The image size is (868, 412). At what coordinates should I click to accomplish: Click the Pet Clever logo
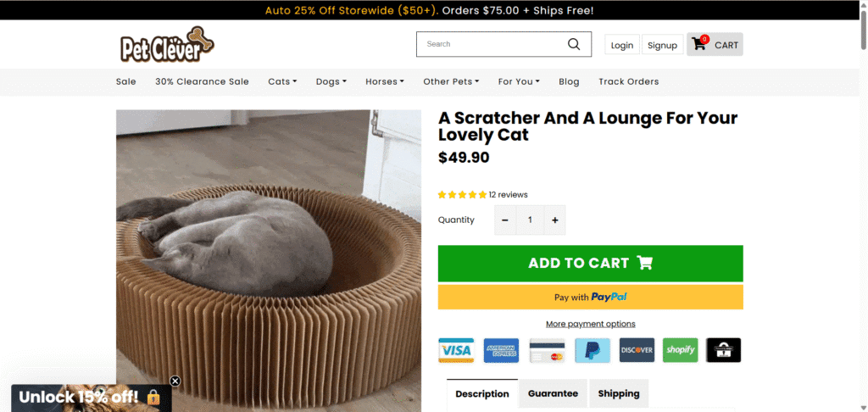pos(167,44)
